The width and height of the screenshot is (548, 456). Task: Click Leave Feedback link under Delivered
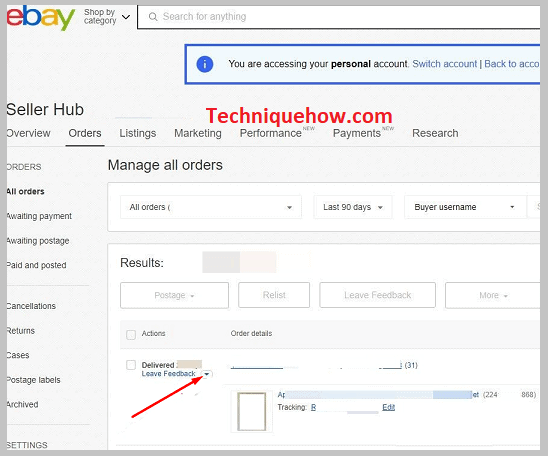pos(168,374)
